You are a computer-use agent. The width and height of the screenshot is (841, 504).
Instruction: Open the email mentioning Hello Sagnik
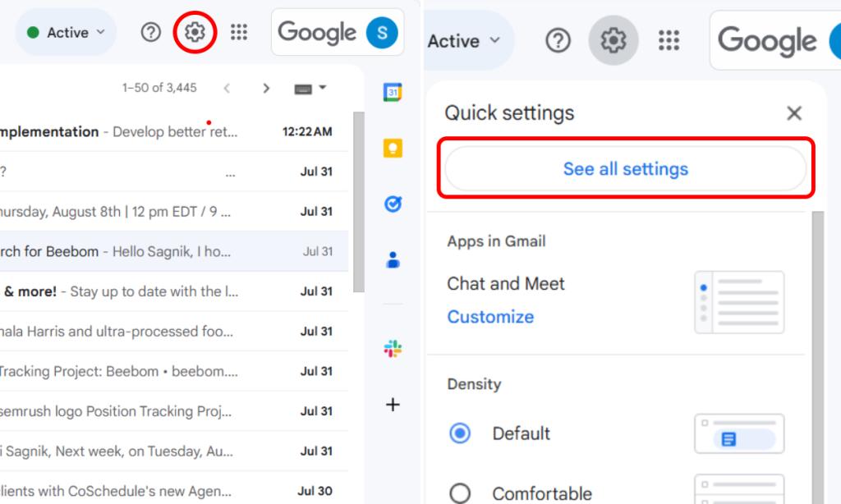pyautogui.click(x=174, y=251)
